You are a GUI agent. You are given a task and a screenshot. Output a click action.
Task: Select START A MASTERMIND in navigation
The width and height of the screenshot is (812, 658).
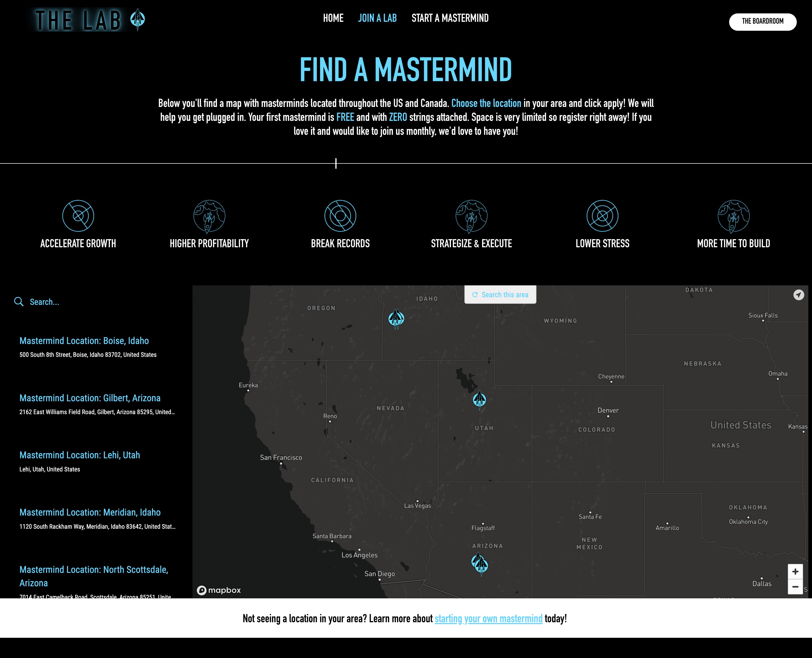tap(450, 18)
